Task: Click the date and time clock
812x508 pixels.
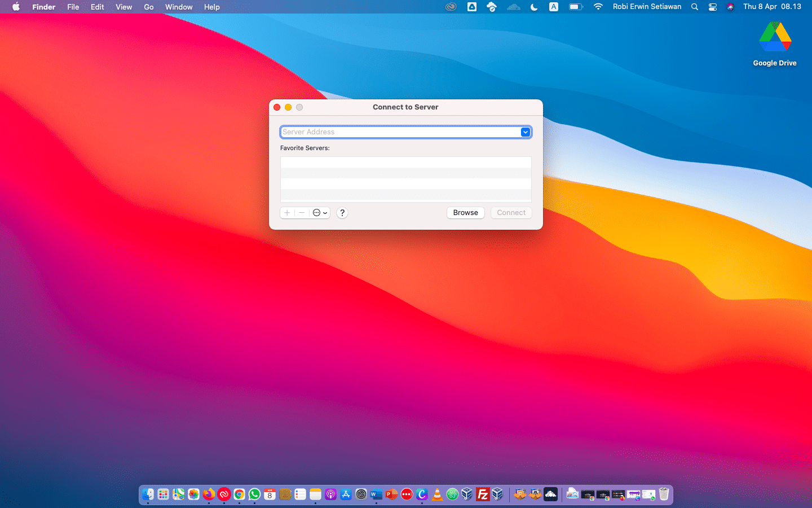Action: tap(772, 7)
